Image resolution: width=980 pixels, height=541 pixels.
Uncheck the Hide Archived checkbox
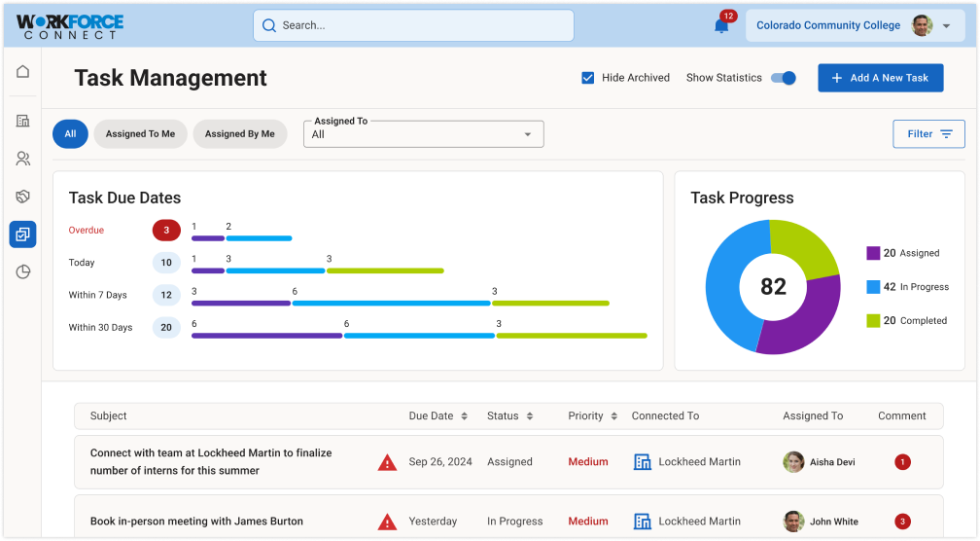pos(588,78)
